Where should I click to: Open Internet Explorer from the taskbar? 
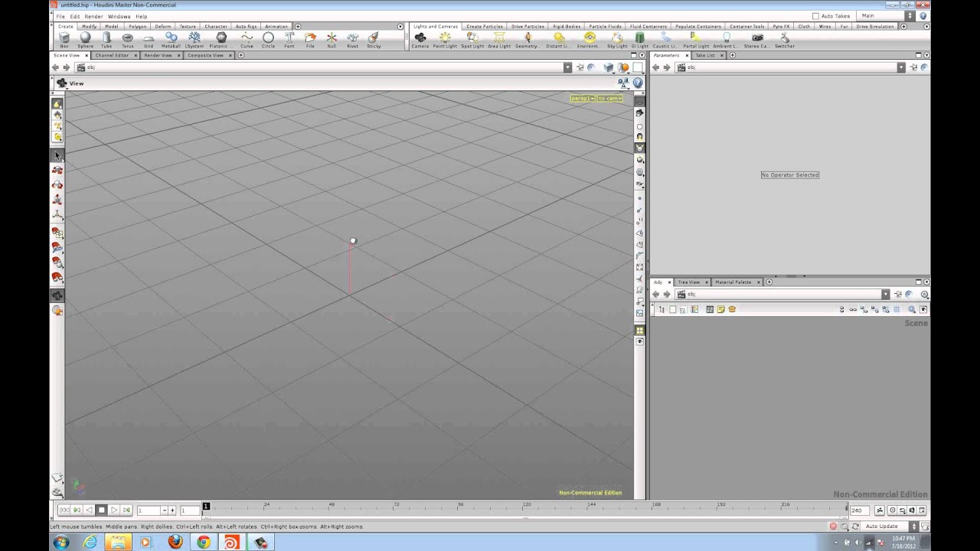pos(90,542)
